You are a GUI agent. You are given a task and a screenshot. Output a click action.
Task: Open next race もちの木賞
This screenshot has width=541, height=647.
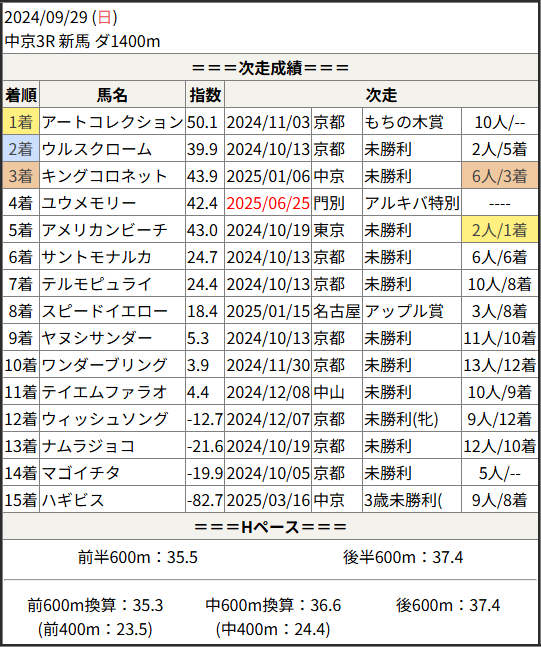[404, 122]
